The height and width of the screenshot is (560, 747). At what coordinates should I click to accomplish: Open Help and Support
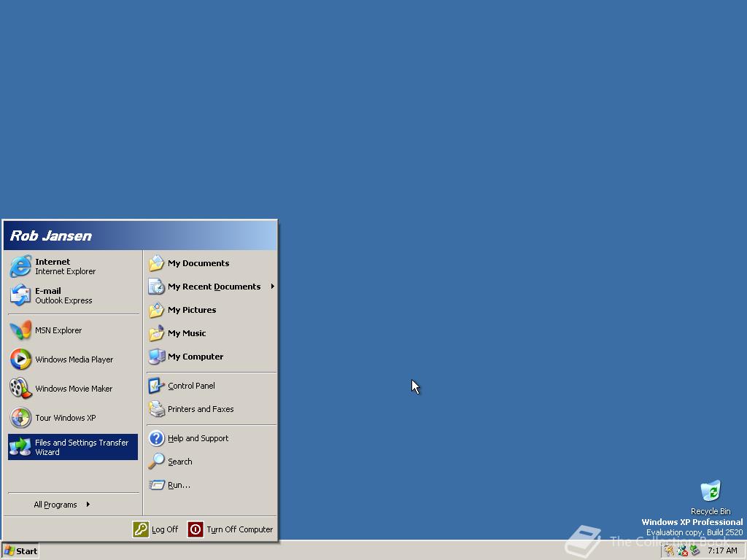pos(212,438)
